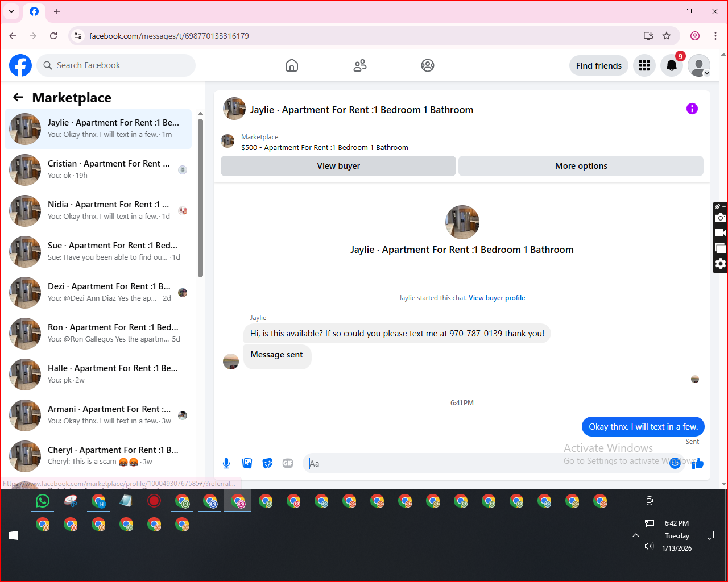View site information icon in address bar
This screenshot has height=582, width=728.
pos(78,36)
